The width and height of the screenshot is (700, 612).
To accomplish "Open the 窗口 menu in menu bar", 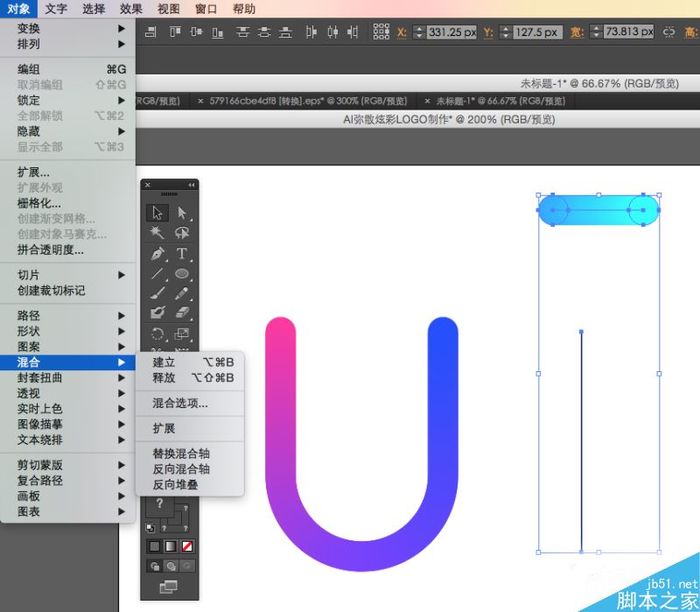I will [206, 9].
